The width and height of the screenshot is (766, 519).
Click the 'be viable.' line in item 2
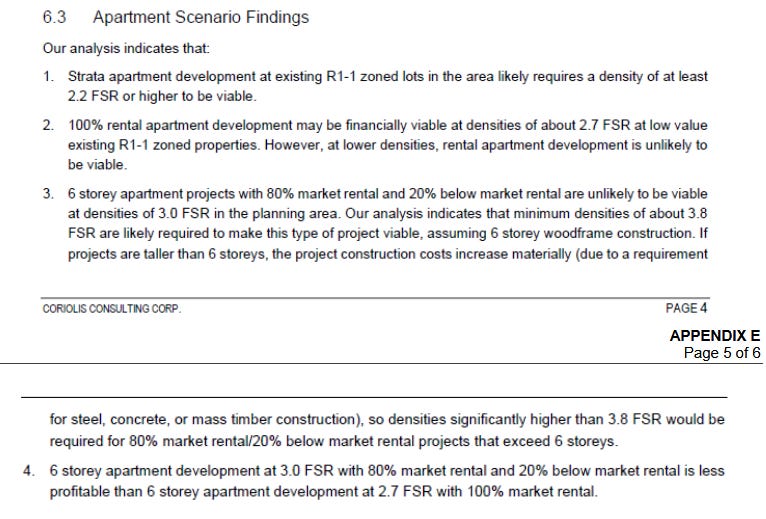pyautogui.click(x=97, y=165)
